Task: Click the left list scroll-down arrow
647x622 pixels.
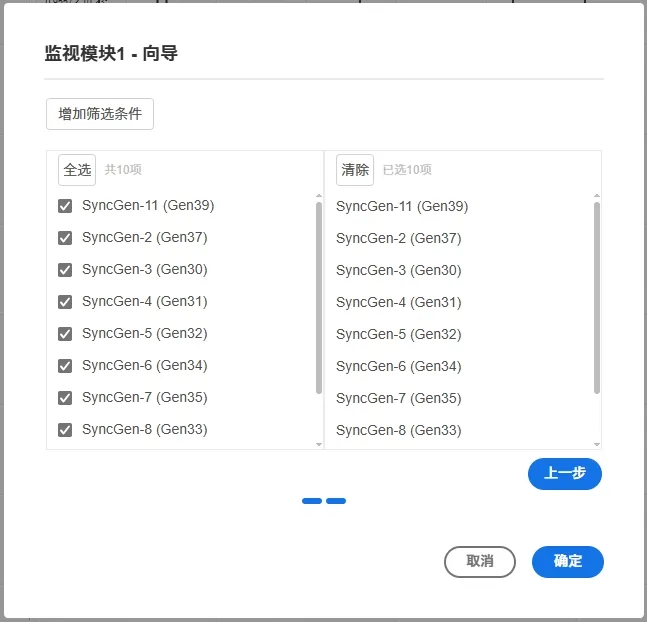Action: click(x=319, y=445)
